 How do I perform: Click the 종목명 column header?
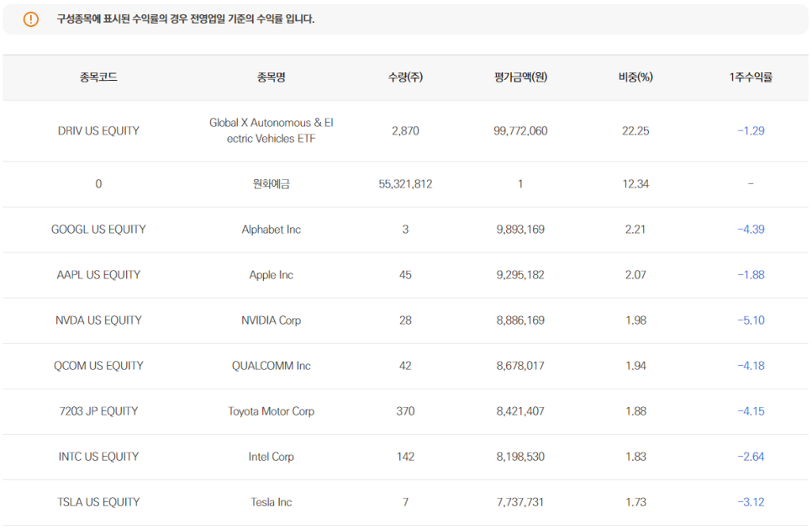click(x=271, y=77)
